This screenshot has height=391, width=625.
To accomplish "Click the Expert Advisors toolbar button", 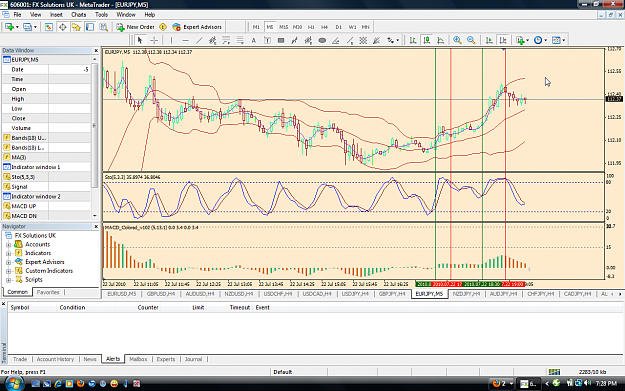I will (x=197, y=27).
